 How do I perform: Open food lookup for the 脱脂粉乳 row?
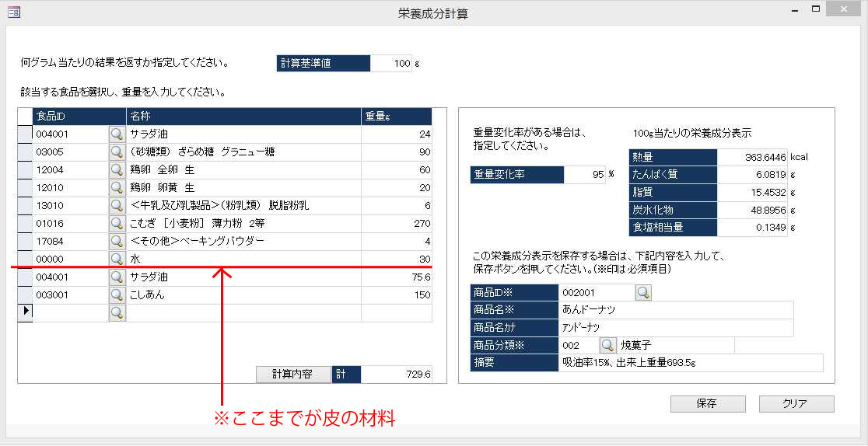[117, 206]
